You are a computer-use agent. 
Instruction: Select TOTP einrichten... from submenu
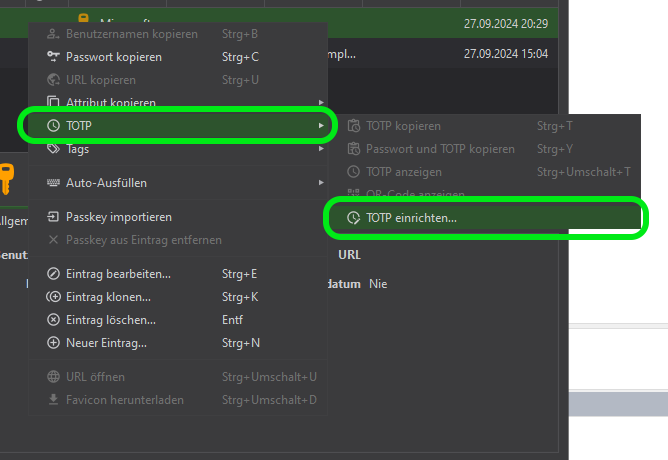pos(411,218)
